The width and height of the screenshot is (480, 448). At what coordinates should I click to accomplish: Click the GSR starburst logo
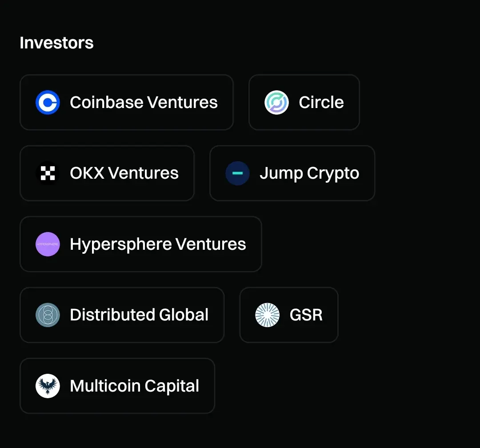[267, 315]
